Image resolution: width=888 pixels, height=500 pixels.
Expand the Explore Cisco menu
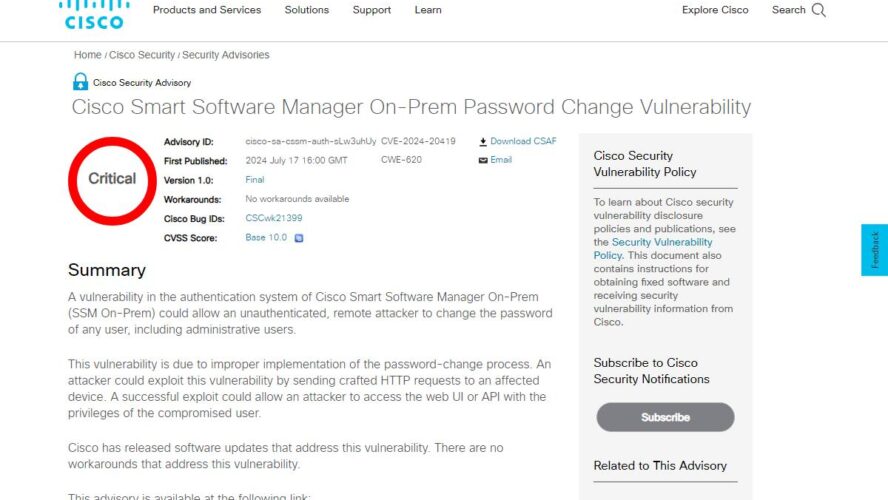(x=715, y=10)
